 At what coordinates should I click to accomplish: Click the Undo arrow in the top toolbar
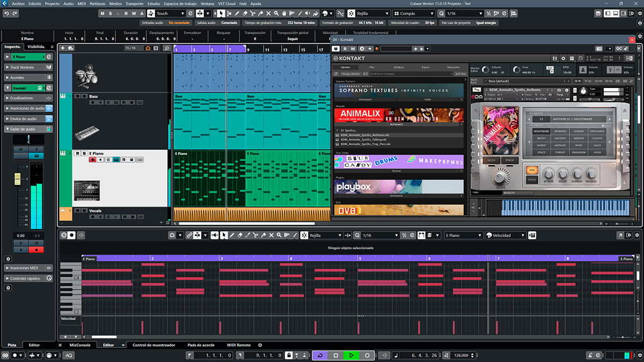[x=5, y=13]
